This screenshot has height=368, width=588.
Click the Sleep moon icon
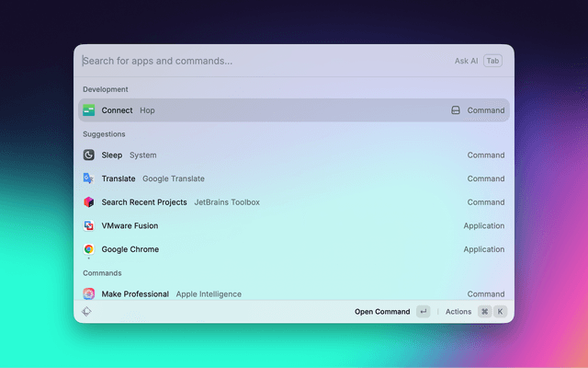(x=89, y=155)
